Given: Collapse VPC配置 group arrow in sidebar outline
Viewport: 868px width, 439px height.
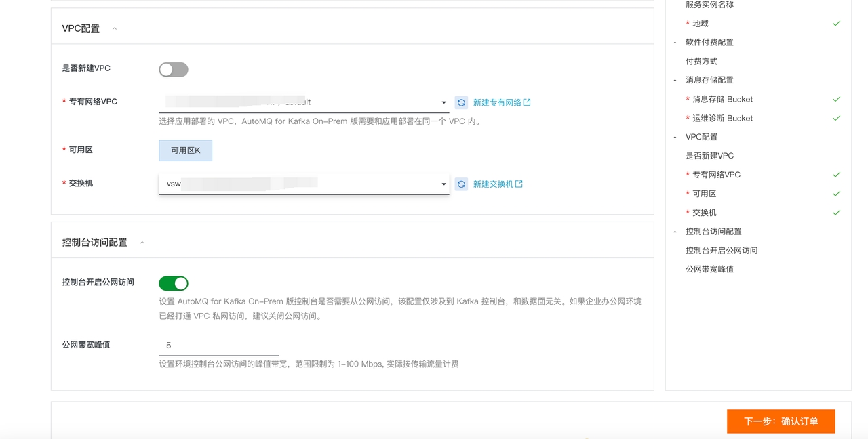Looking at the screenshot, I should pyautogui.click(x=675, y=137).
